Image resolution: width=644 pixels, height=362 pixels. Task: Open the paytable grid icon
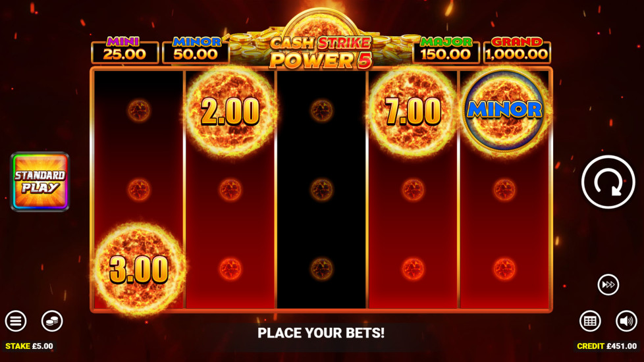pyautogui.click(x=590, y=321)
